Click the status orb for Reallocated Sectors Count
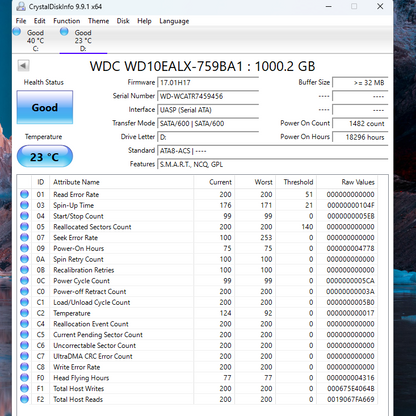This screenshot has height=416, width=416. tap(24, 227)
